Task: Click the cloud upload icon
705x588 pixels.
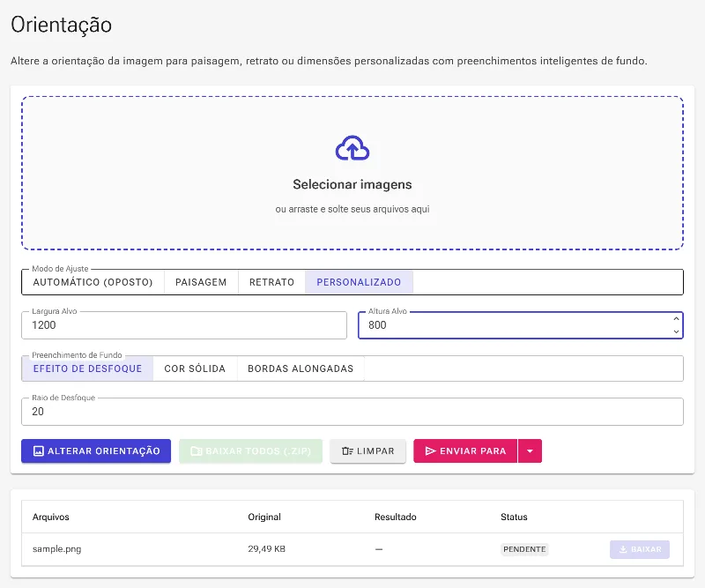Action: 352,148
